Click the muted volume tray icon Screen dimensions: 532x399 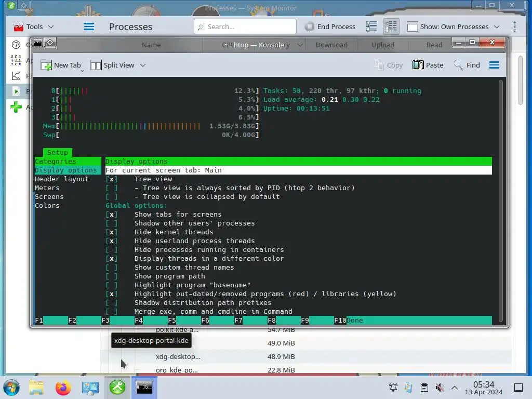(x=440, y=388)
